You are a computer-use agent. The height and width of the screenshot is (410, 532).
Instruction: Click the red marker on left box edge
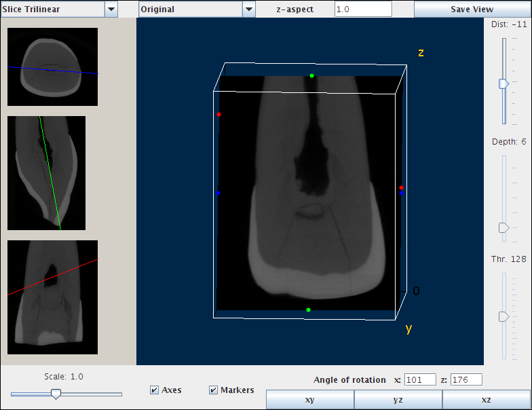coord(218,115)
